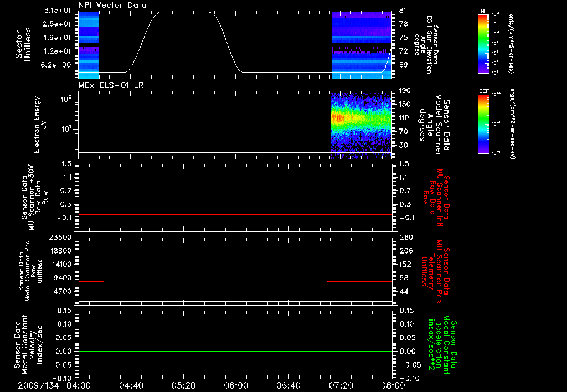Screen dimensions: 567x392
Task: Click the DEF colorbar label
Action: coord(484,91)
